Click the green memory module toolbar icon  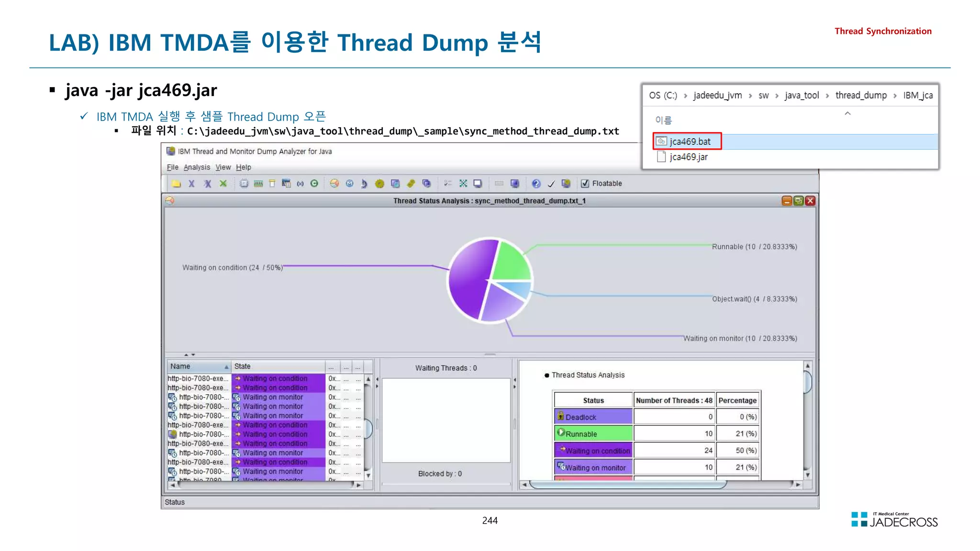click(x=258, y=184)
